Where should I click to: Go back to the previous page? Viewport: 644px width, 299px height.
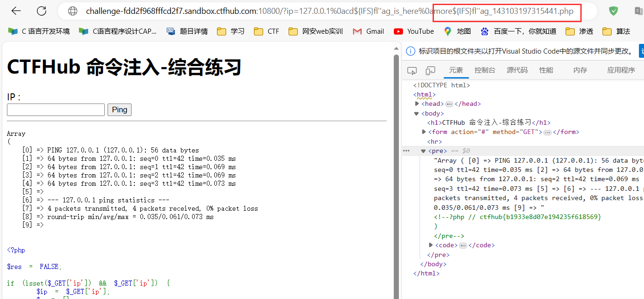click(16, 11)
